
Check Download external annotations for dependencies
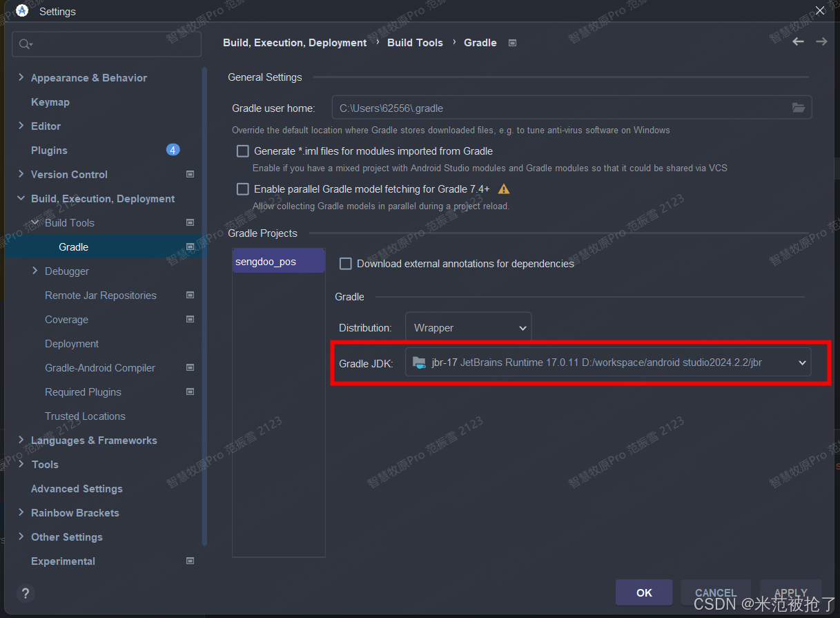click(x=345, y=263)
